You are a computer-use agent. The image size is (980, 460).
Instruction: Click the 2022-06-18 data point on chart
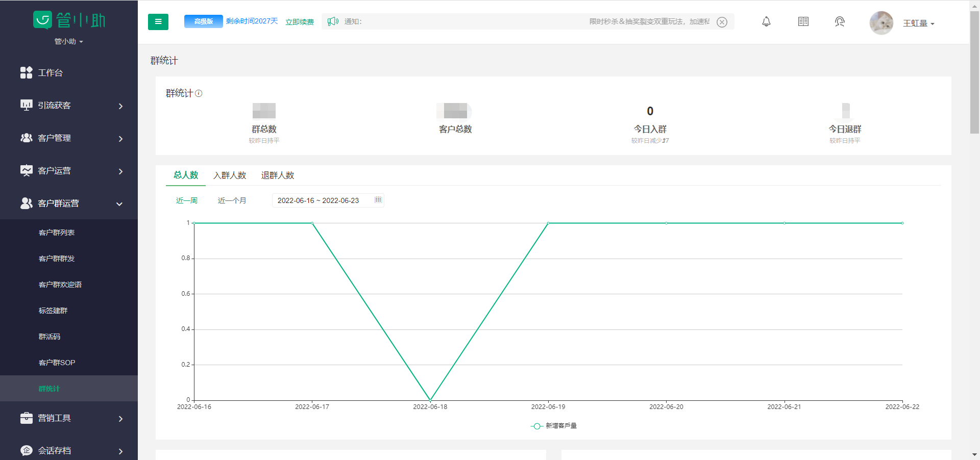pyautogui.click(x=430, y=400)
